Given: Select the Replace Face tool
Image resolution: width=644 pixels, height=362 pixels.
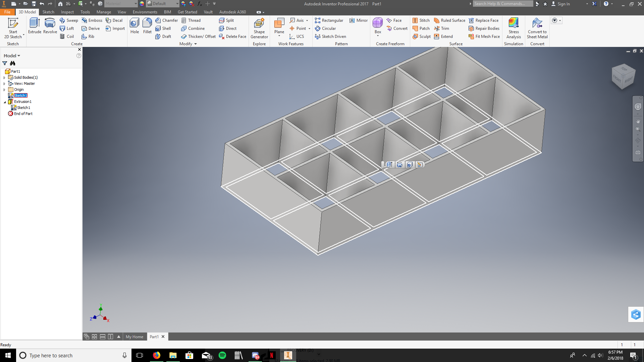Looking at the screenshot, I should [484, 20].
